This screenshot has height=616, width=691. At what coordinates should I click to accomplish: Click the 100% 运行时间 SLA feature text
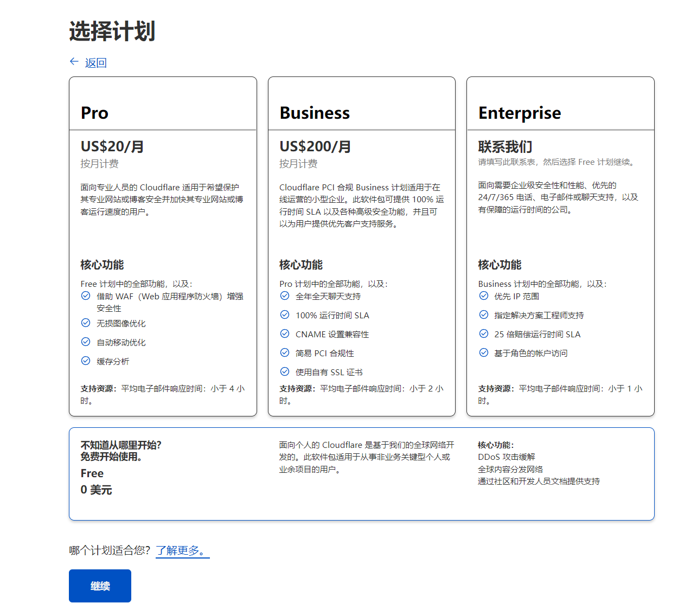click(332, 315)
